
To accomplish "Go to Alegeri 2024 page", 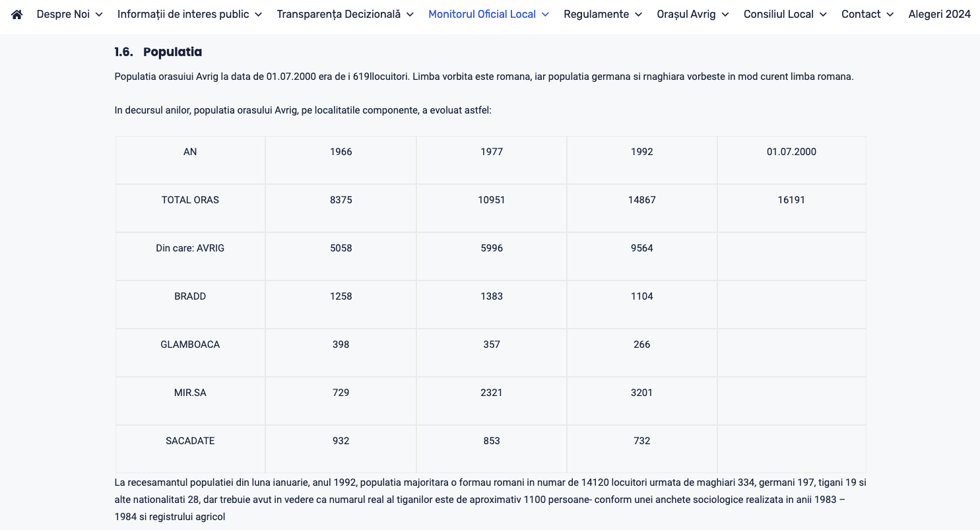I will [939, 14].
